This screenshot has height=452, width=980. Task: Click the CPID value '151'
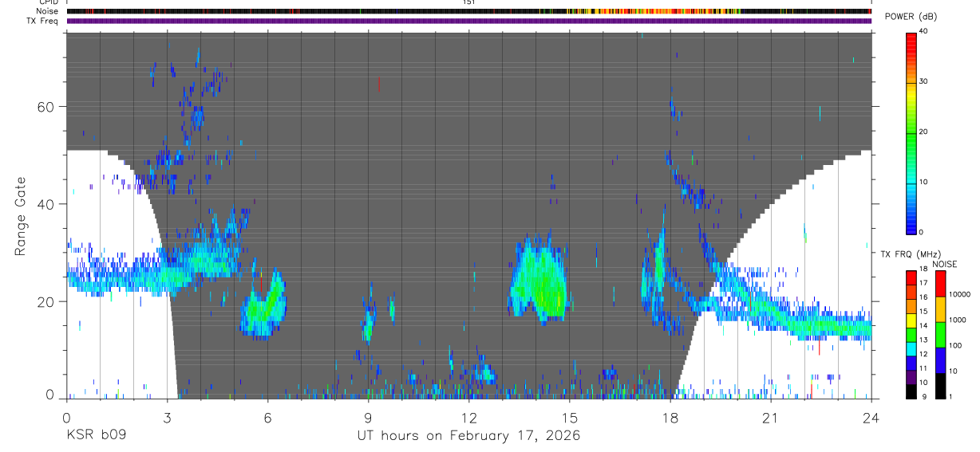pyautogui.click(x=468, y=2)
